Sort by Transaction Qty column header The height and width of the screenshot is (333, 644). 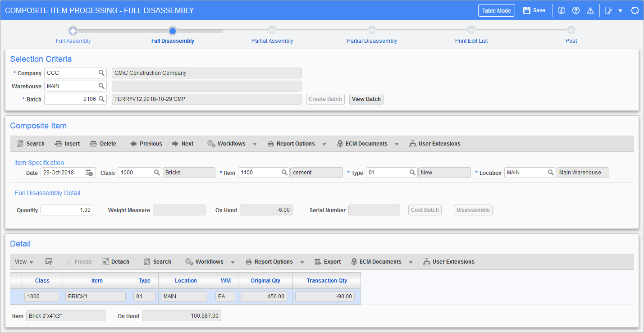pyautogui.click(x=327, y=280)
